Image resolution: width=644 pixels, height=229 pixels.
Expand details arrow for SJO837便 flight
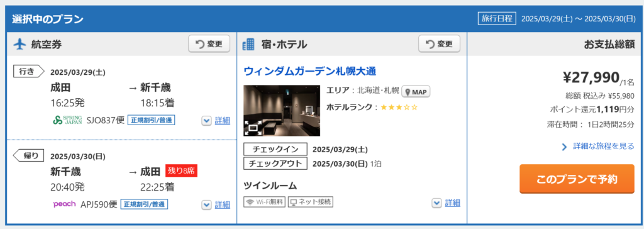pyautogui.click(x=206, y=120)
